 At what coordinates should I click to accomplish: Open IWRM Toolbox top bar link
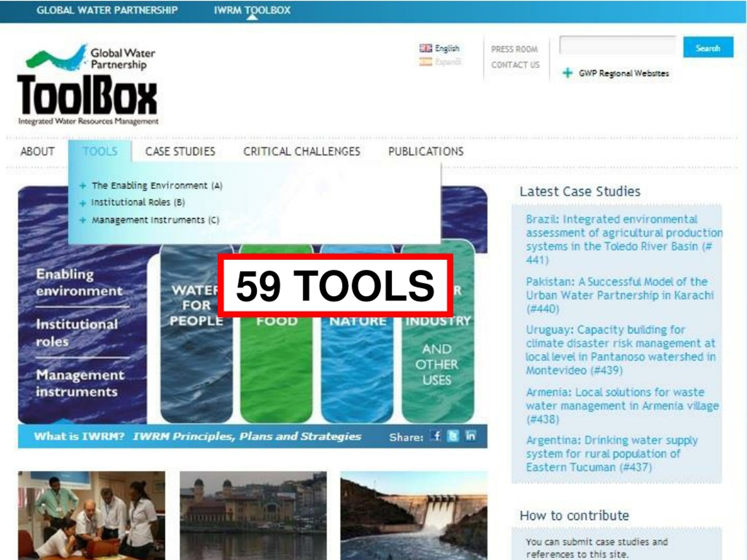[252, 10]
